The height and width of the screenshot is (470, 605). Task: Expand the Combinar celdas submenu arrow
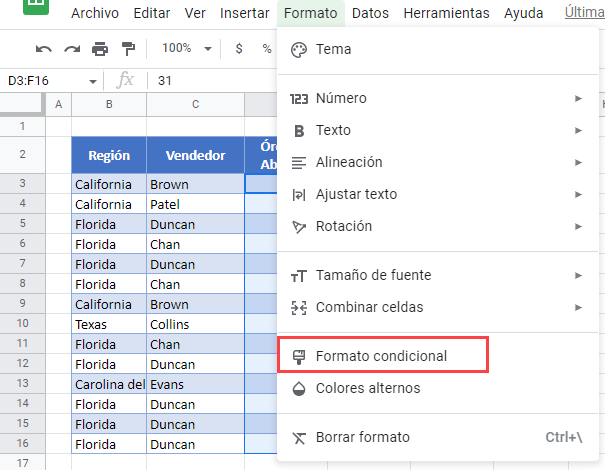[578, 308]
